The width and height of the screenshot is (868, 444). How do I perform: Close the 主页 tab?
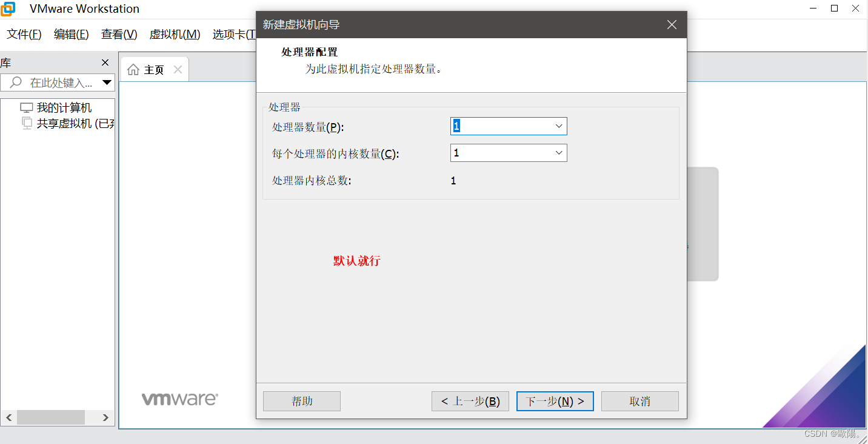pos(178,70)
